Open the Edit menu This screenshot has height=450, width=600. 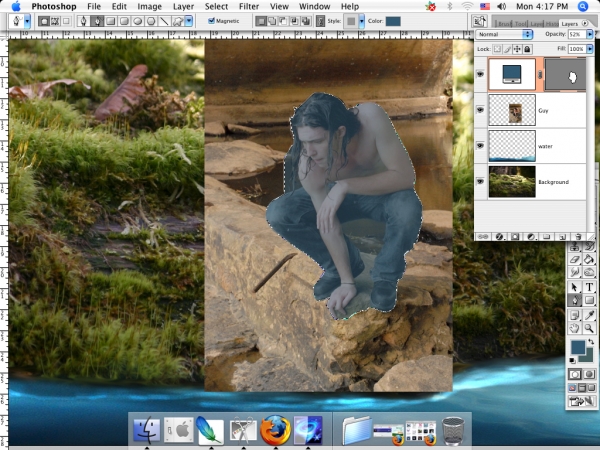click(119, 7)
